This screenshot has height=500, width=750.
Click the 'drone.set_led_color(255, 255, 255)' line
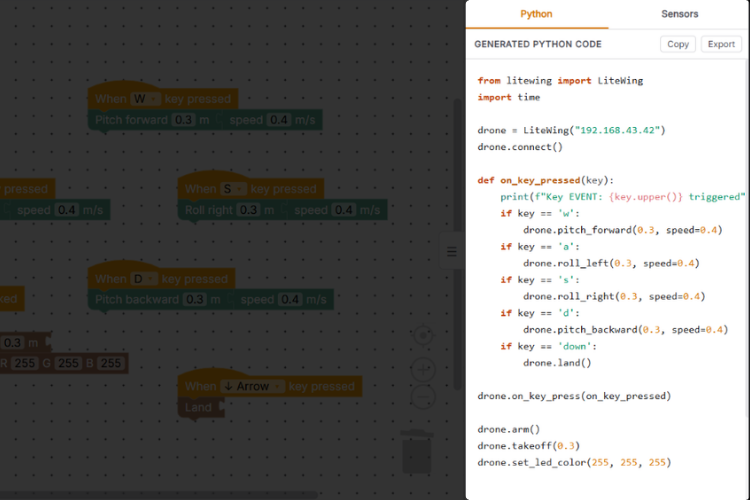pos(574,462)
